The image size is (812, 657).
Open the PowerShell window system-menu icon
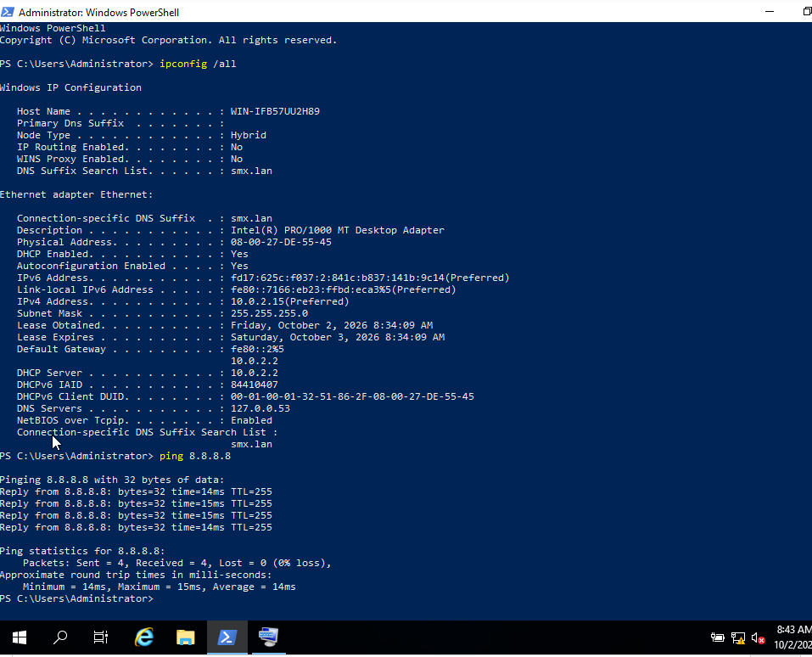pyautogui.click(x=8, y=11)
